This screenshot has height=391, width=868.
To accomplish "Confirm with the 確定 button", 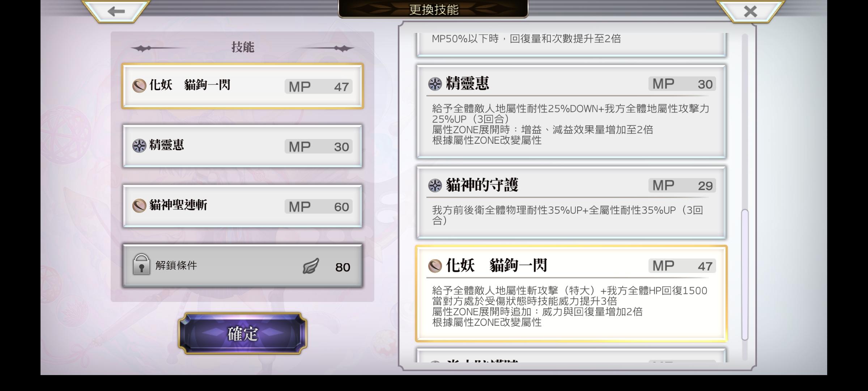I will click(242, 333).
